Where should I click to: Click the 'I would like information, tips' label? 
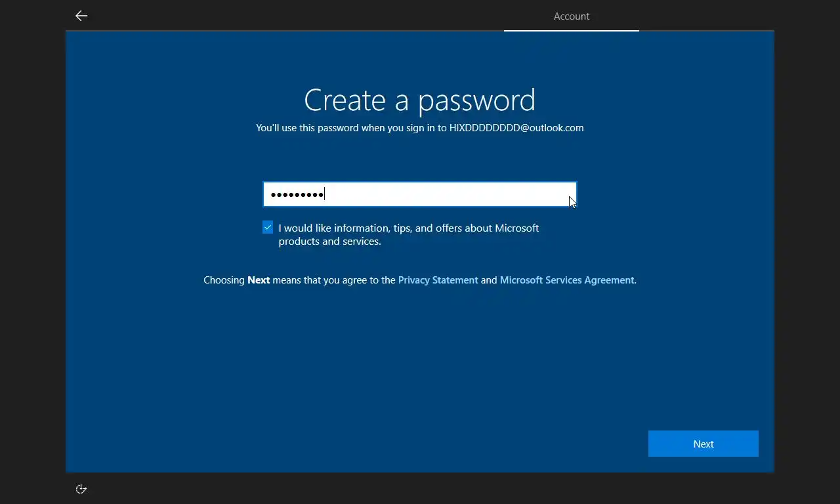pyautogui.click(x=408, y=234)
